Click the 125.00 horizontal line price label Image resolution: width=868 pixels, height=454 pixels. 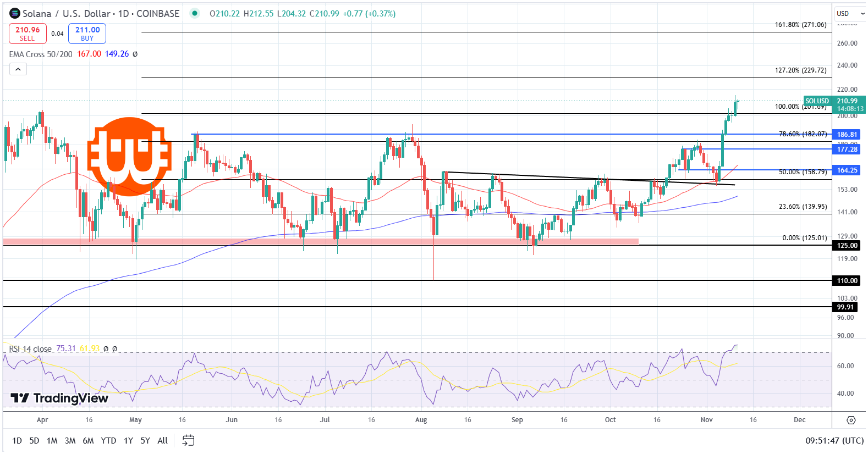pyautogui.click(x=847, y=246)
